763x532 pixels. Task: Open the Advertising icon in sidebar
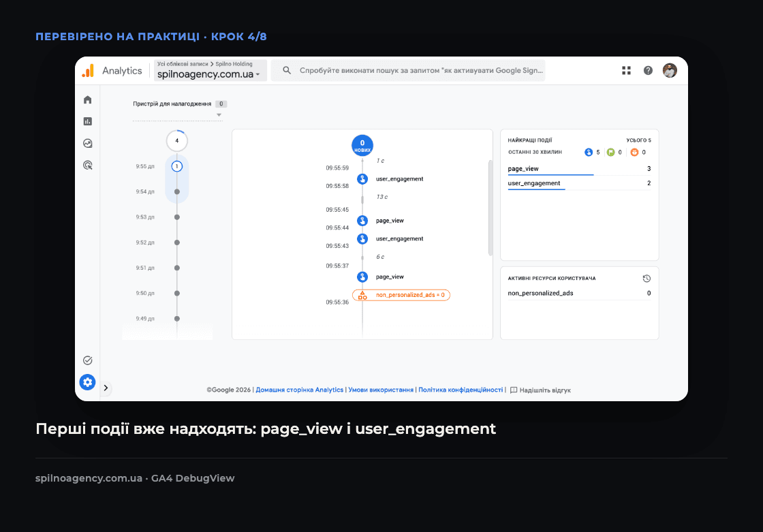point(88,165)
